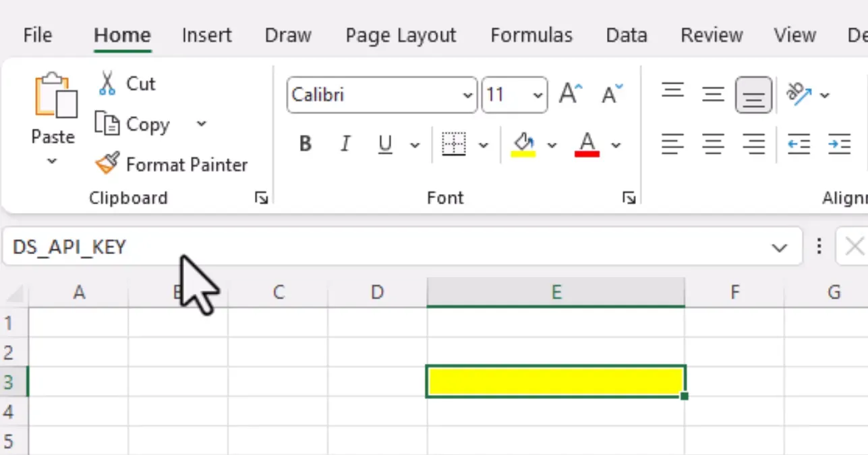The height and width of the screenshot is (455, 868).
Task: Toggle Bold formatting
Action: point(306,144)
